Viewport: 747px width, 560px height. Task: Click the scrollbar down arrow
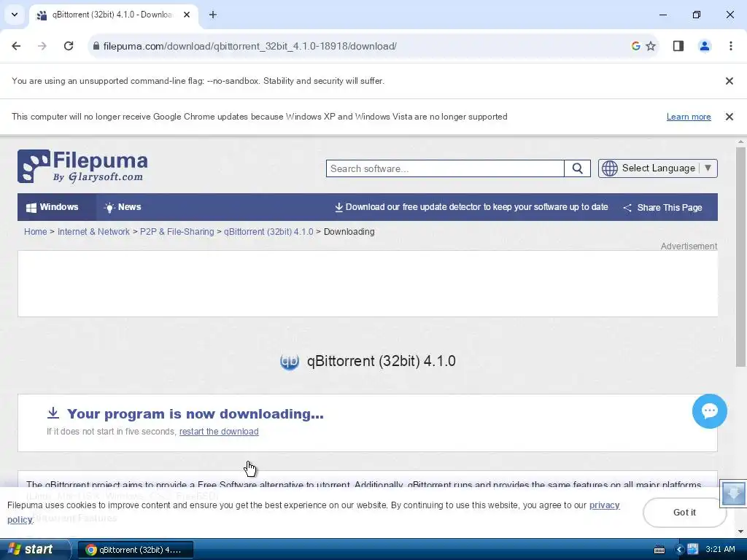click(740, 531)
